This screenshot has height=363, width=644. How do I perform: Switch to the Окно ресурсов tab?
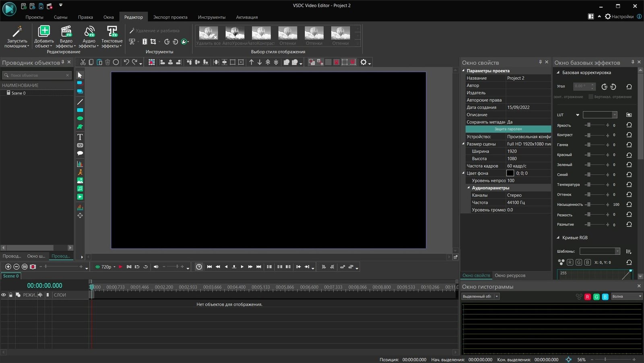pos(510,275)
